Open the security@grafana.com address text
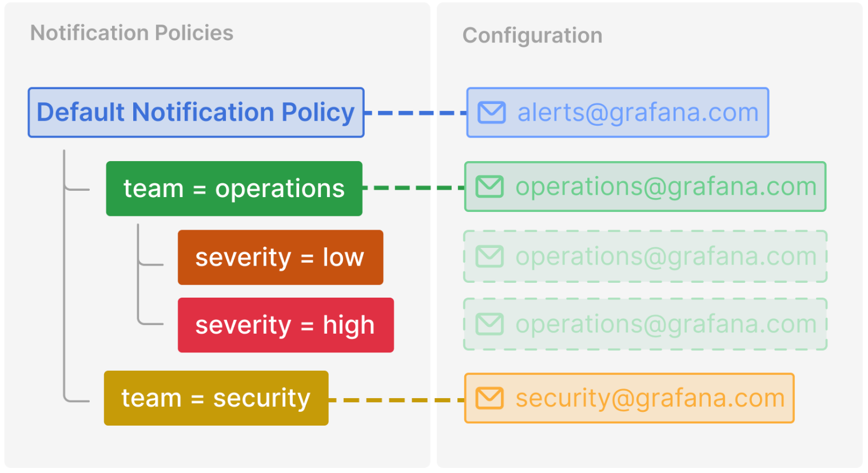The width and height of the screenshot is (868, 473). (x=650, y=398)
